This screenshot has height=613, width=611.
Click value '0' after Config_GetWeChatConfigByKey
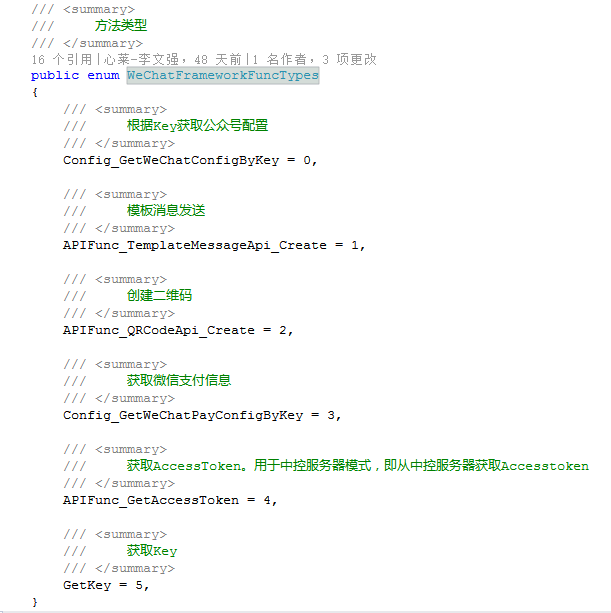point(307,160)
